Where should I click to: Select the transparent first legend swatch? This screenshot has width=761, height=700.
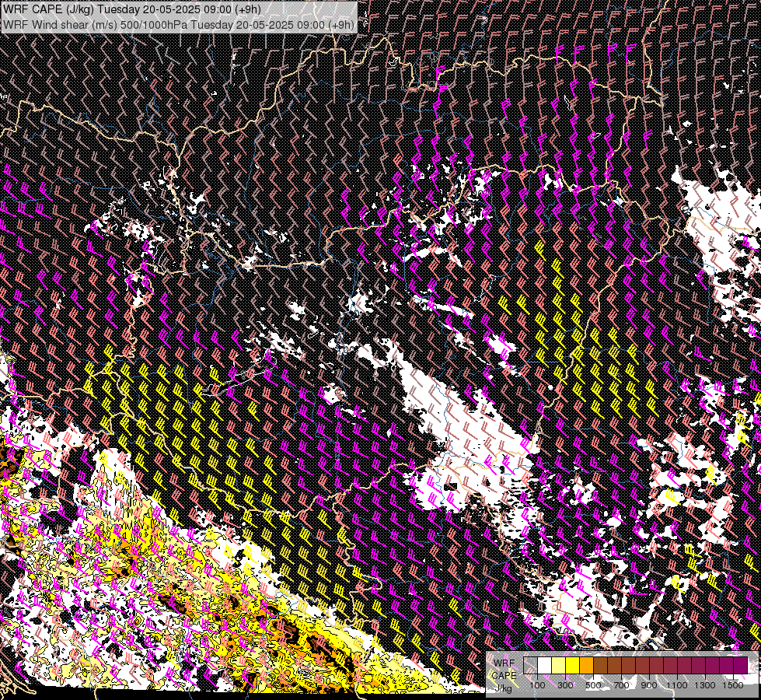point(530,665)
